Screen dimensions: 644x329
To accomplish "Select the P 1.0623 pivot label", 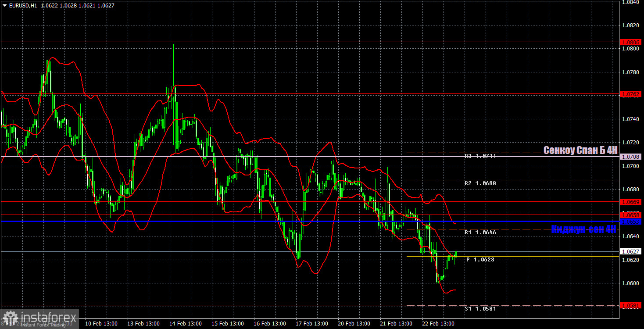I will [480, 260].
